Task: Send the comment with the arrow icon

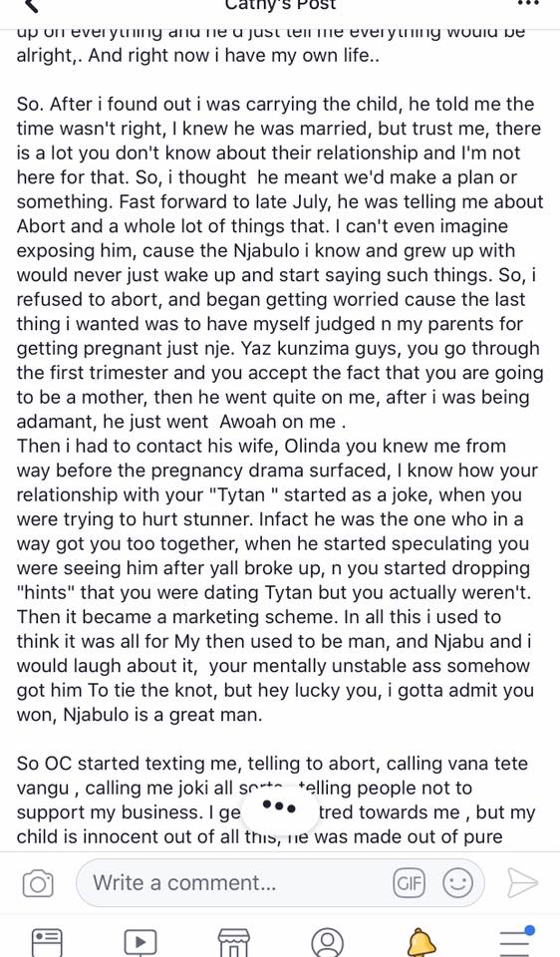Action: 523,883
